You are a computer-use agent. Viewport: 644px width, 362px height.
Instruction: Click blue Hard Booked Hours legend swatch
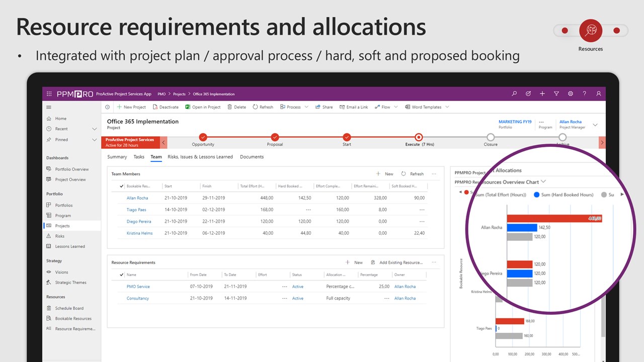point(537,195)
